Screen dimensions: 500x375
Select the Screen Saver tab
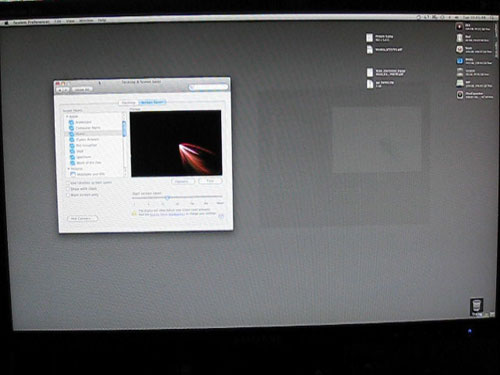(152, 102)
